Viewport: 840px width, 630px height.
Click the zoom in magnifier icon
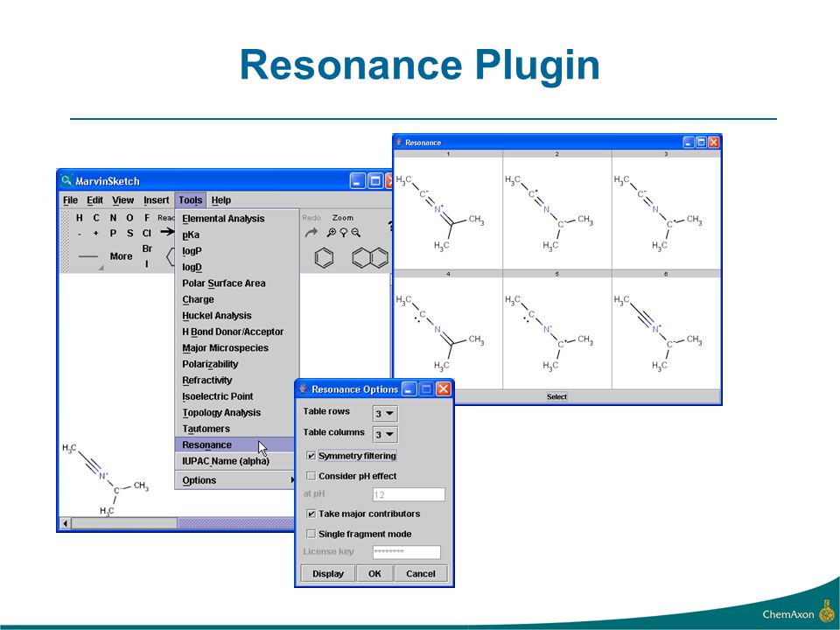(332, 233)
